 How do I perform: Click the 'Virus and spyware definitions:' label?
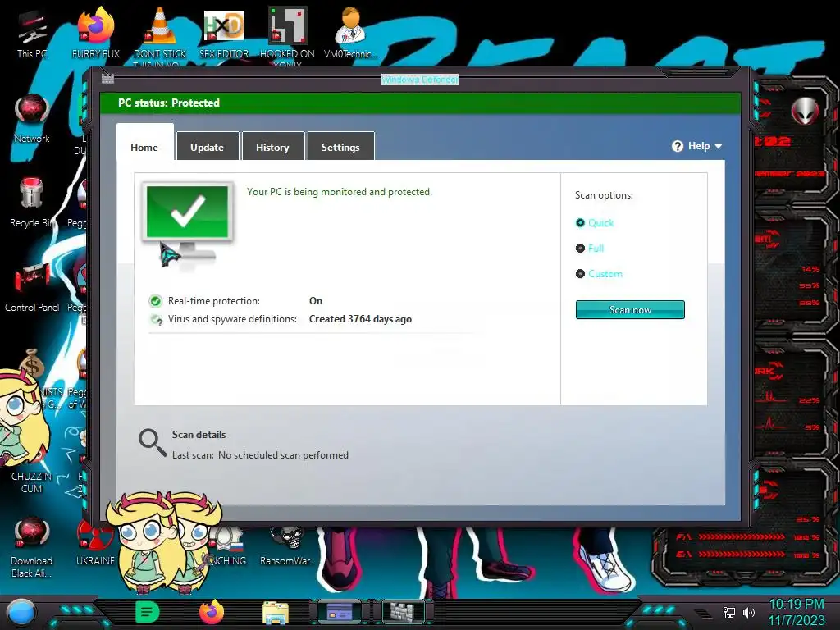click(232, 319)
